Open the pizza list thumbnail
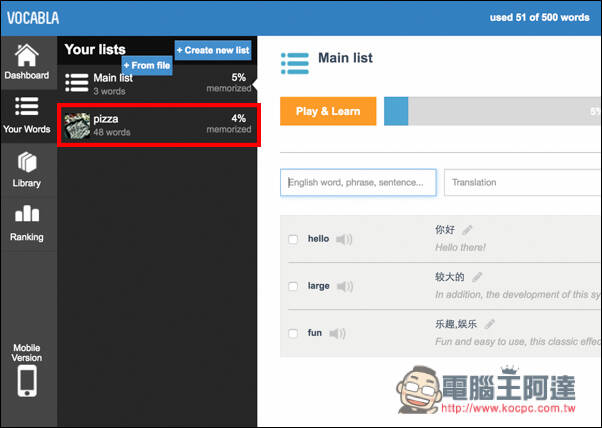The height and width of the screenshot is (428, 602). click(77, 125)
